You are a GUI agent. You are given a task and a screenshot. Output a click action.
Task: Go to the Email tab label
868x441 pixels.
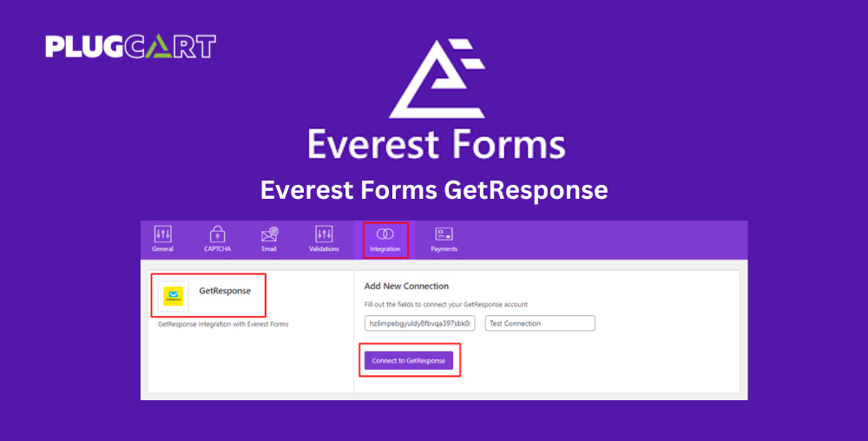(x=269, y=249)
